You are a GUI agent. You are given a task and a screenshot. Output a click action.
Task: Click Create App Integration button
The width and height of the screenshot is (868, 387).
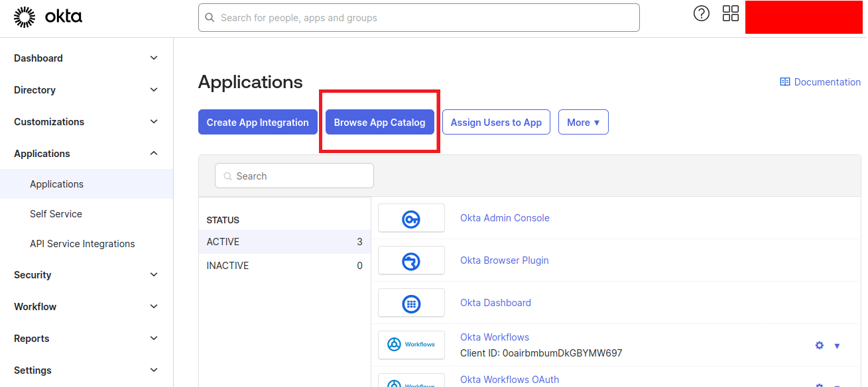click(x=257, y=123)
